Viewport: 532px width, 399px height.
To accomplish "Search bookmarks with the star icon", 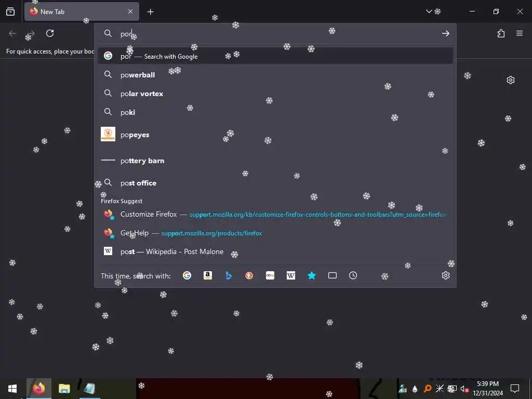I will [x=312, y=275].
